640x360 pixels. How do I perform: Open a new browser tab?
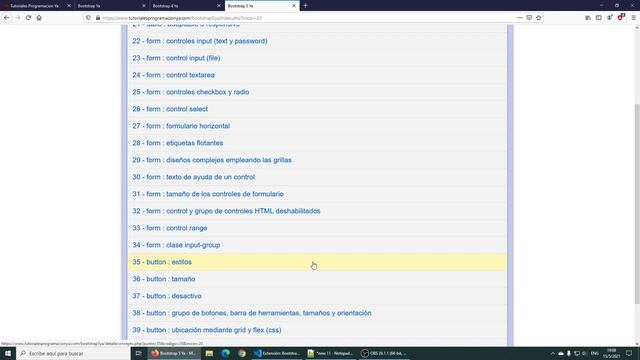pyautogui.click(x=305, y=6)
